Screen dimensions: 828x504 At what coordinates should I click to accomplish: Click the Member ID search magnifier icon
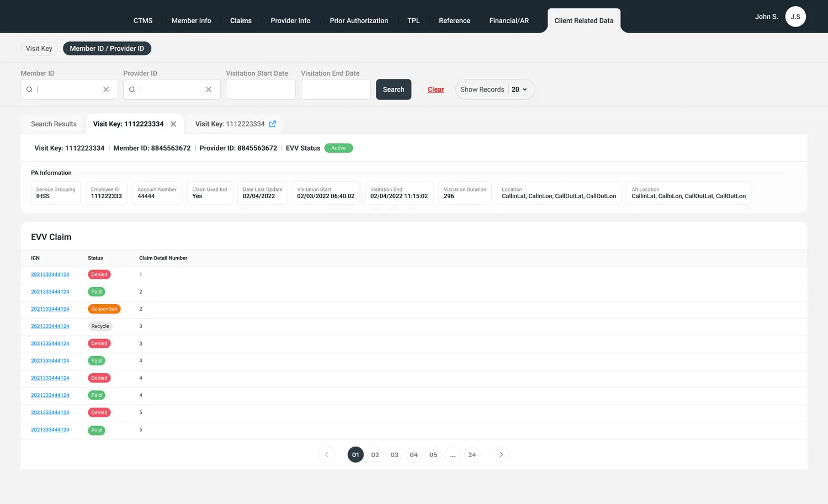pos(29,89)
